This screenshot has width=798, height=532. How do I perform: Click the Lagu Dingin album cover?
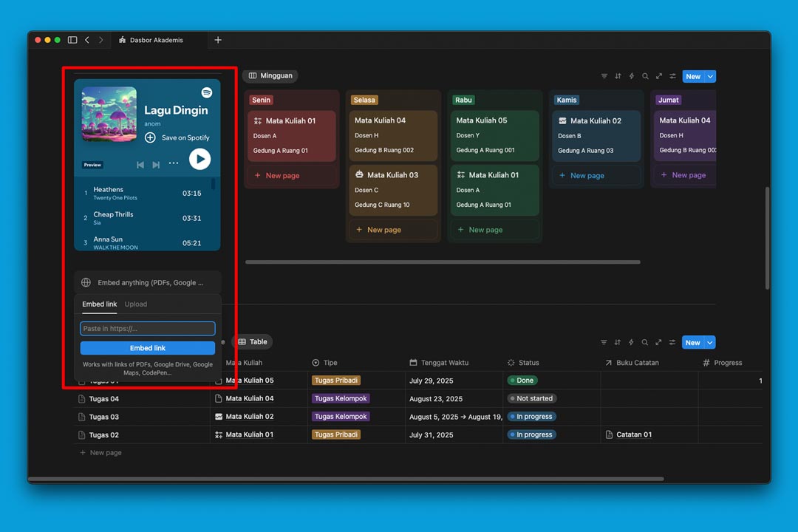pos(109,114)
